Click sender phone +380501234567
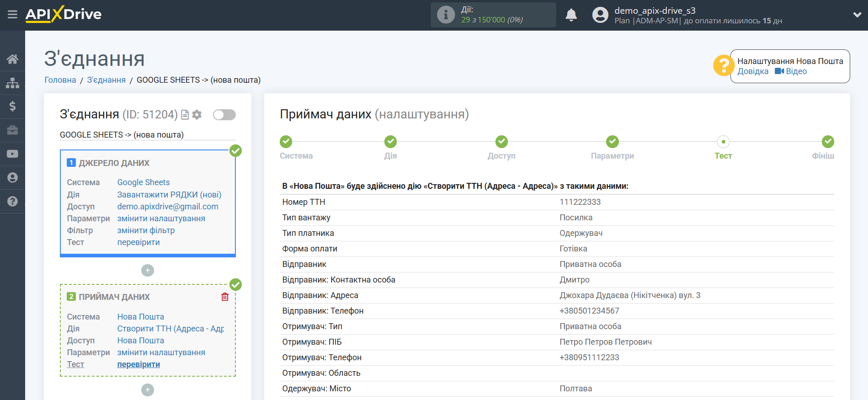Image resolution: width=868 pixels, height=400 pixels. tap(589, 311)
